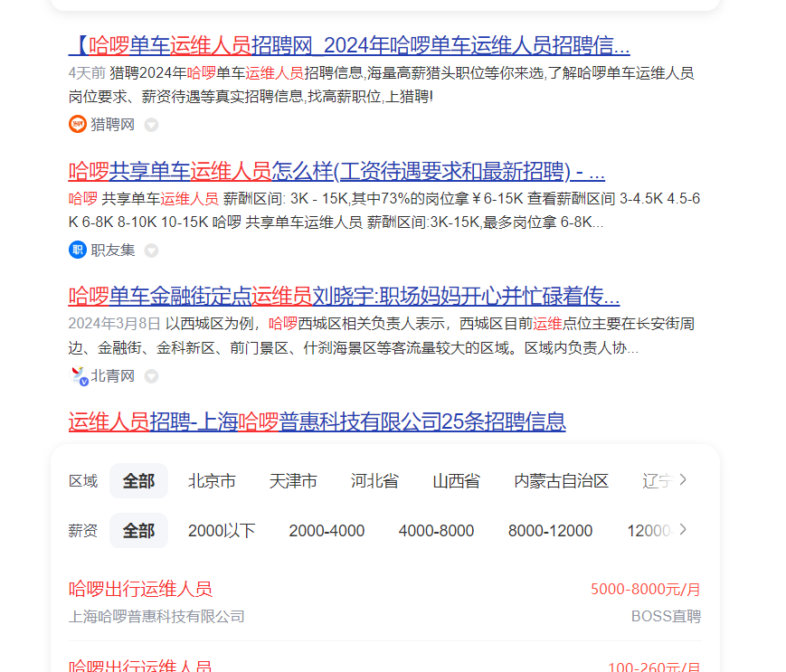Expand the dropdown arrow beside 猎聘网
Screen dimensions: 786x672
click(x=151, y=125)
